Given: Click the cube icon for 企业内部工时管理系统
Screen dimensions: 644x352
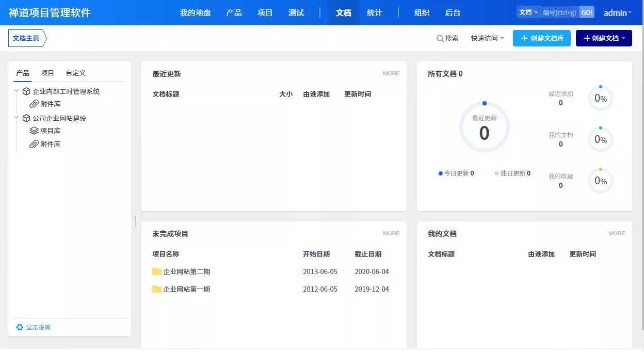Looking at the screenshot, I should (26, 91).
